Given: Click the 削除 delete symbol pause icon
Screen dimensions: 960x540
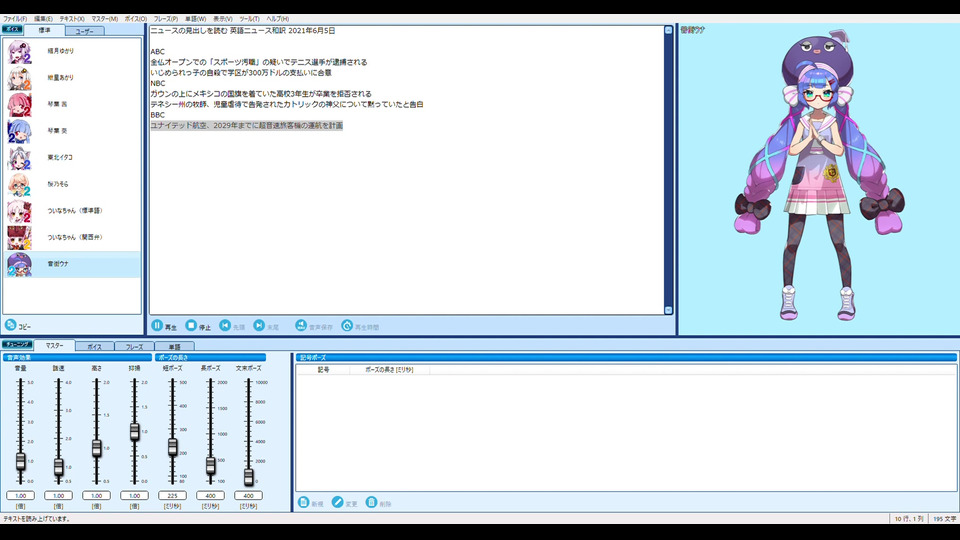Looking at the screenshot, I should (371, 503).
